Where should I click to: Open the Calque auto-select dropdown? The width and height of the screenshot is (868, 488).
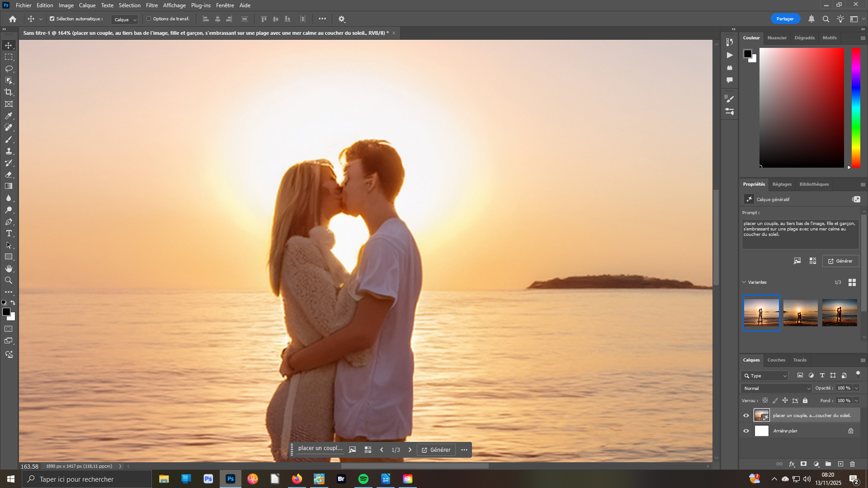click(125, 19)
